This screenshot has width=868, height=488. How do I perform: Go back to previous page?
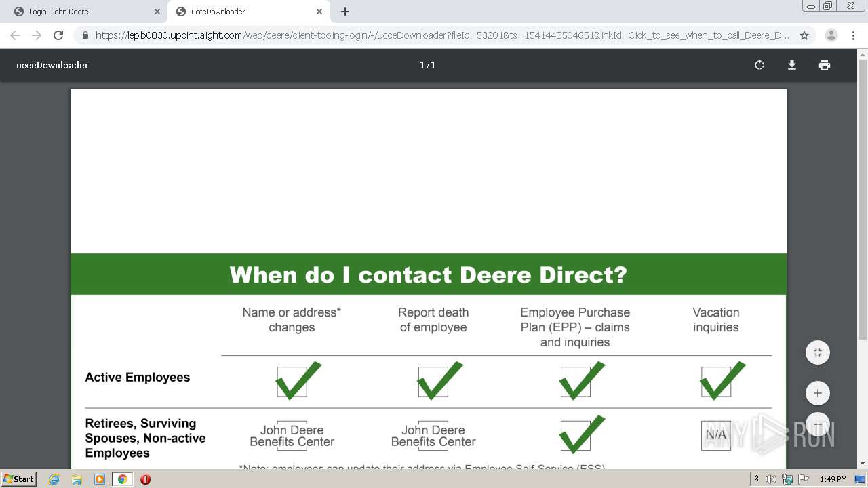15,35
